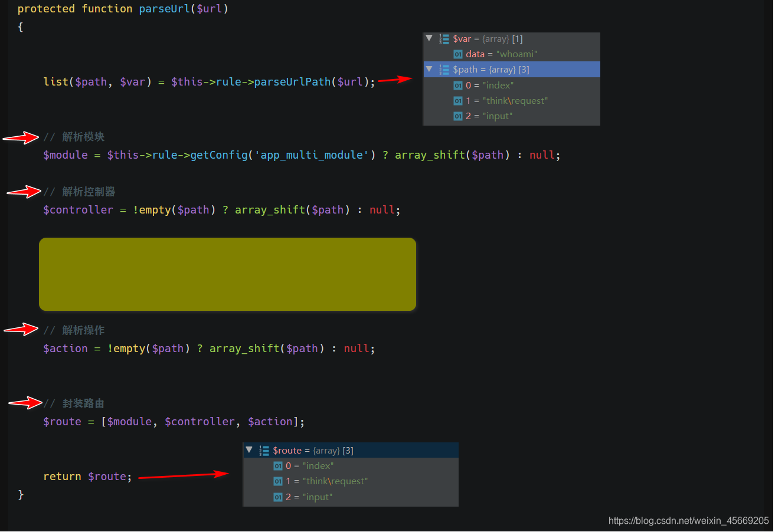Click the value icon beside $path 2 = "input"
Screen dimensions: 775x532
click(x=458, y=116)
